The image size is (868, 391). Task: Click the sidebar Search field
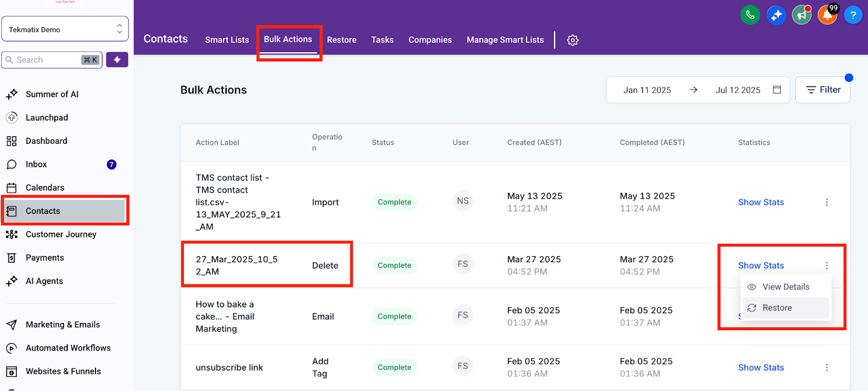coord(52,60)
